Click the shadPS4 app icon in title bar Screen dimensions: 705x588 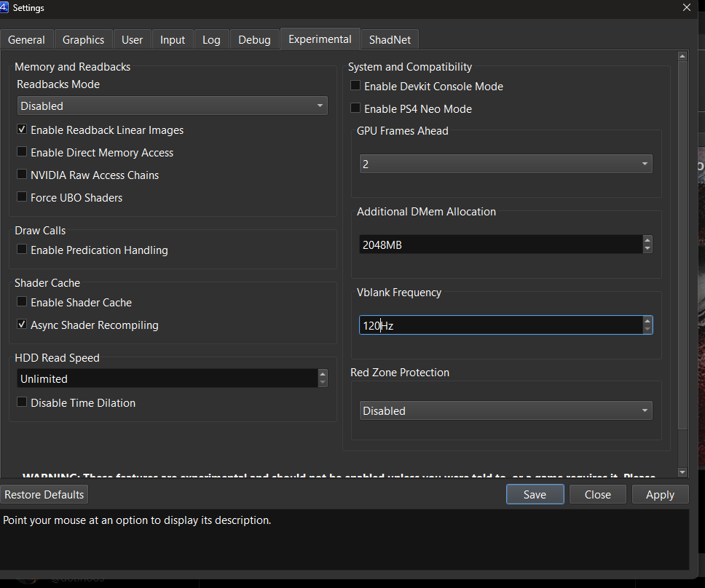pos(4,7)
